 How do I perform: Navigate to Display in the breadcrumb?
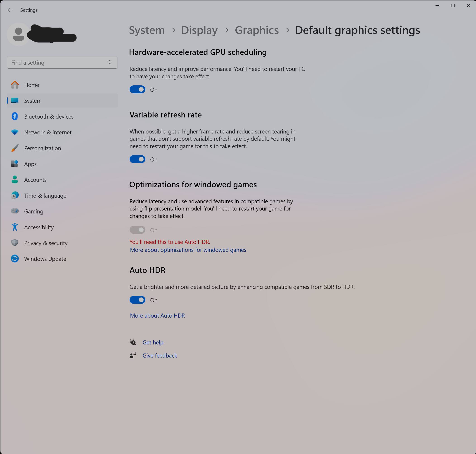click(x=199, y=30)
